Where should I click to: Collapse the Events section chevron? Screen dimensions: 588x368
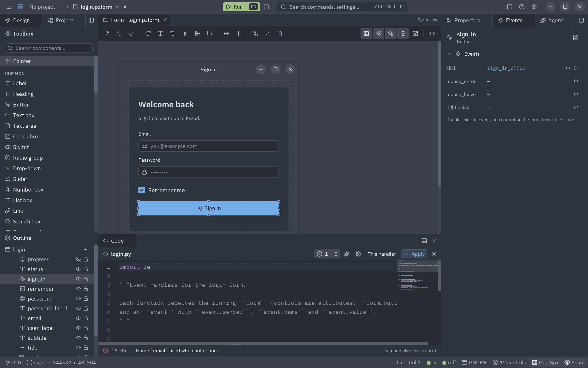click(449, 54)
